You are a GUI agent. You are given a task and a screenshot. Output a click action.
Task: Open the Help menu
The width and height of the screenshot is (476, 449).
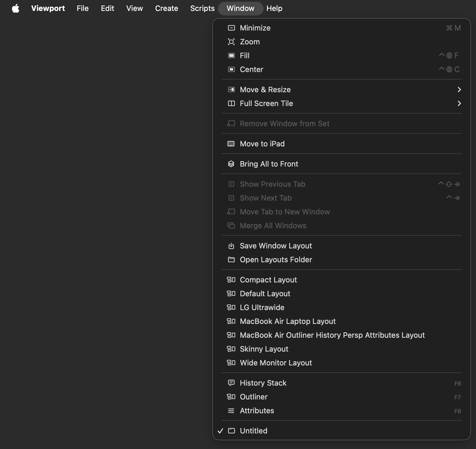point(274,8)
